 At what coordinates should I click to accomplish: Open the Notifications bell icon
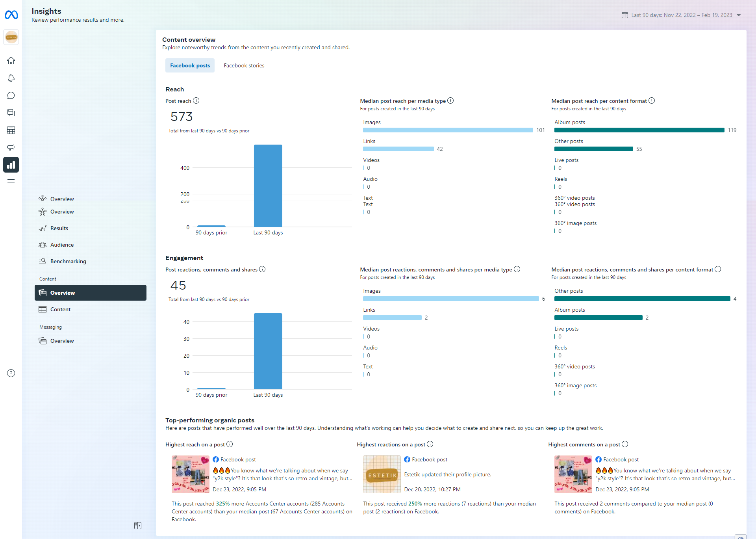[x=11, y=78]
